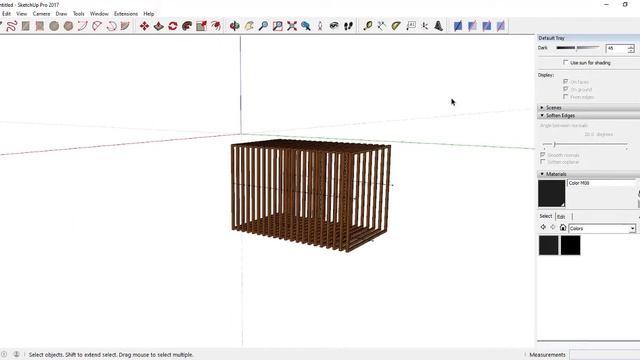The width and height of the screenshot is (640, 360).
Task: Select the Push/Pull tool
Action: click(158, 26)
